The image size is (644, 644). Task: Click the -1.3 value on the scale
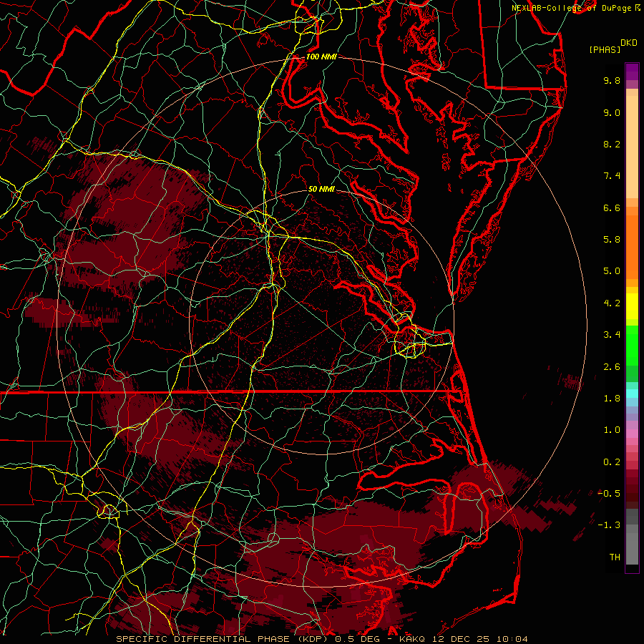point(609,525)
